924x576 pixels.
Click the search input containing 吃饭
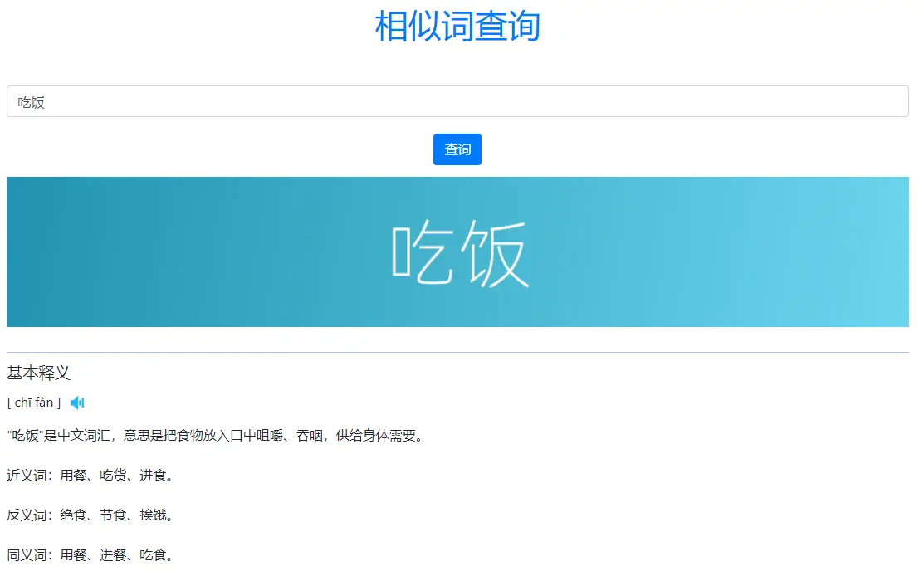pos(457,100)
